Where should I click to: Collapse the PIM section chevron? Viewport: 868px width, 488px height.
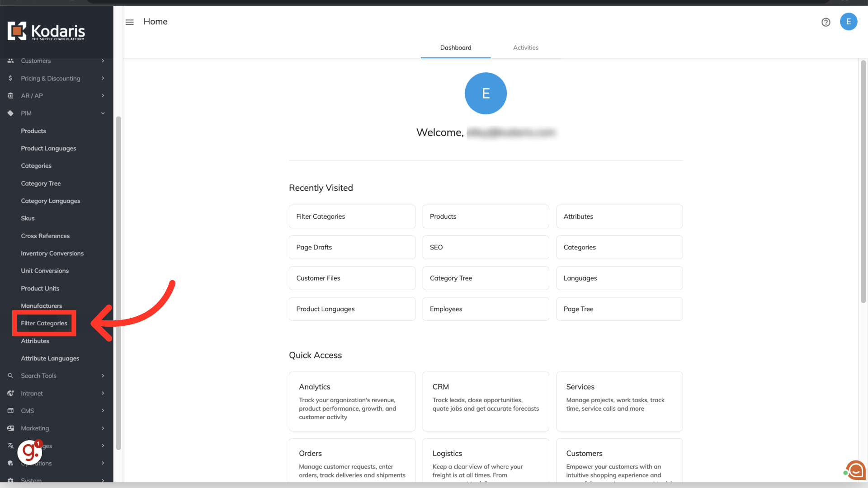pos(103,113)
